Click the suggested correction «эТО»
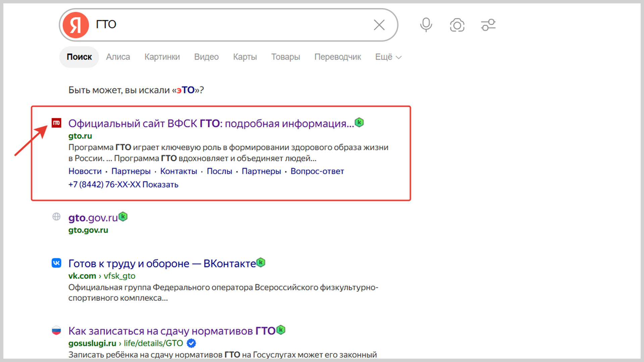Screen dimensions: 644x362 [x=185, y=90]
